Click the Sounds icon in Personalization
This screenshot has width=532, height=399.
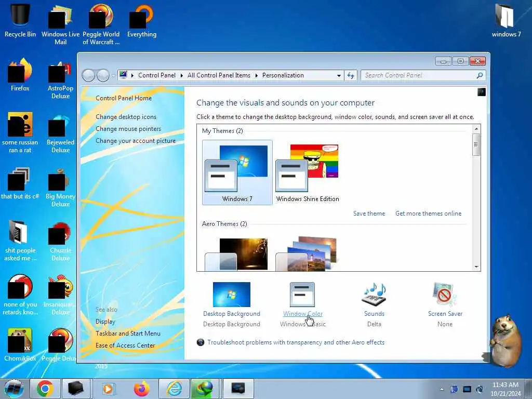(374, 294)
